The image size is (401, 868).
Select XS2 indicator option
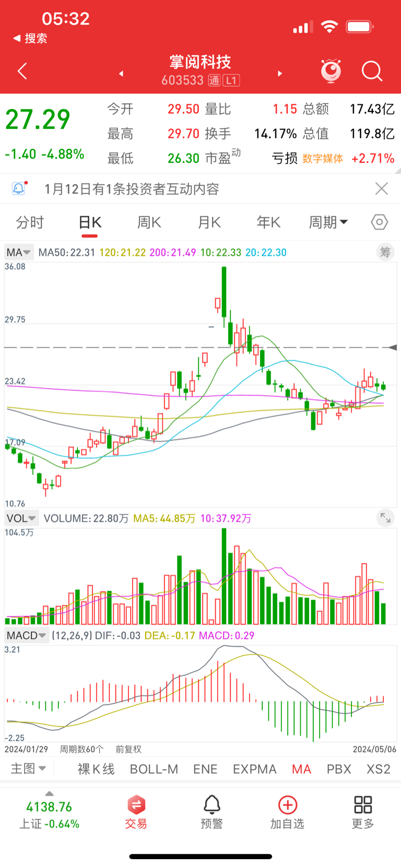tap(379, 769)
